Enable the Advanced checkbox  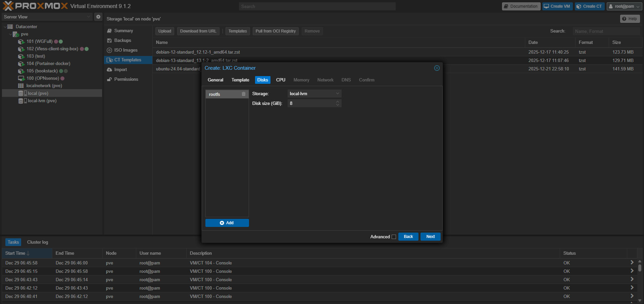(394, 237)
